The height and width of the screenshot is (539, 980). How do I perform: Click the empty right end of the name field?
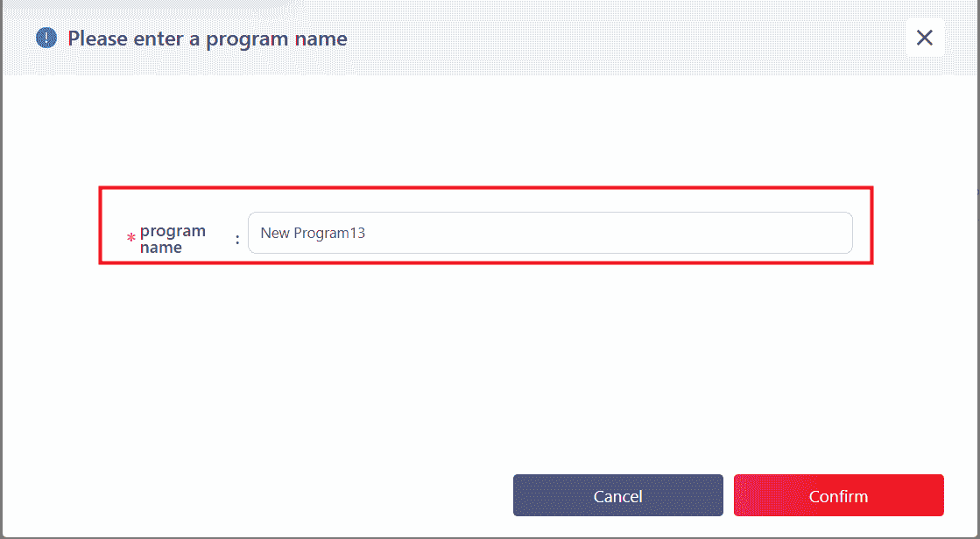(x=788, y=234)
